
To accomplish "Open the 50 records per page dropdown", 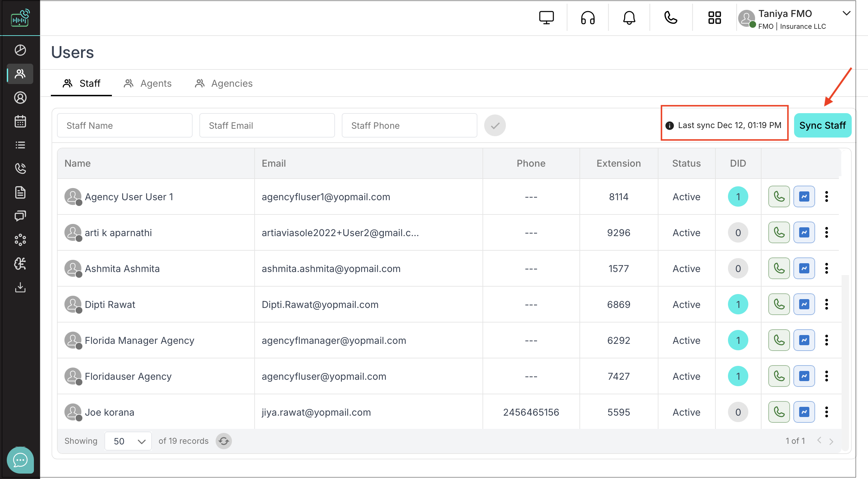I will tap(128, 441).
